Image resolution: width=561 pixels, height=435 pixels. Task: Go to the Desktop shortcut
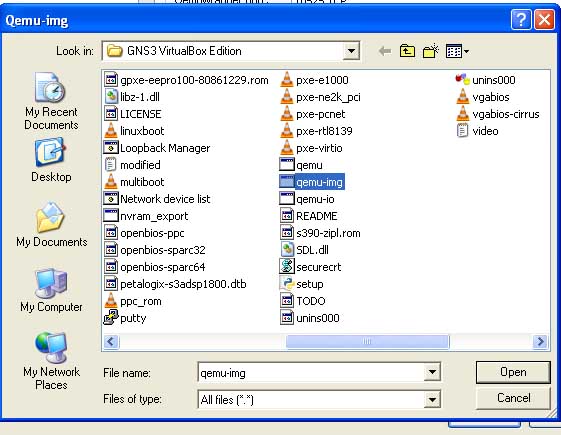point(51,160)
